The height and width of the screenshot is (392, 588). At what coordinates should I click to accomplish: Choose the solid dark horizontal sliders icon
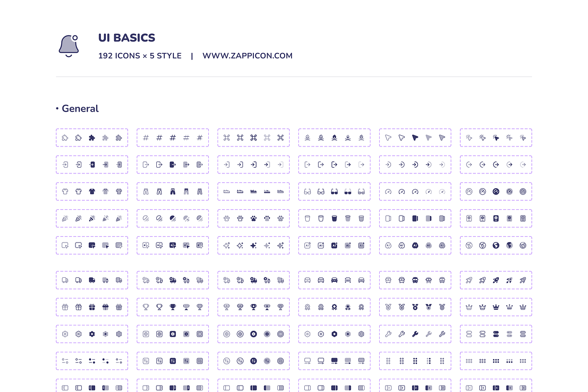coord(92,361)
